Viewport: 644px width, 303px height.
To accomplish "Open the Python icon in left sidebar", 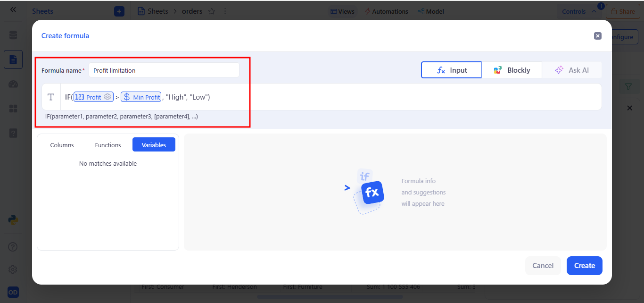I will coord(13,220).
